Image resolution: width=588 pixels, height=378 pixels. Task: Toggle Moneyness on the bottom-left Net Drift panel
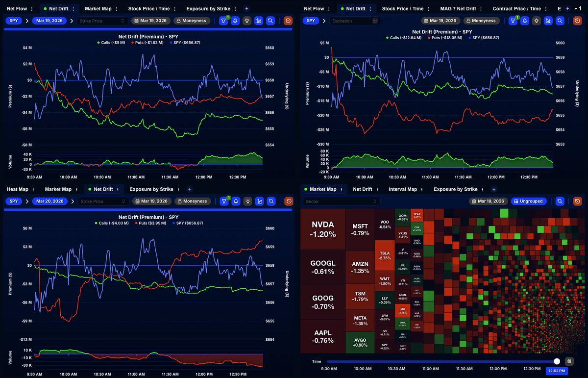(x=192, y=201)
